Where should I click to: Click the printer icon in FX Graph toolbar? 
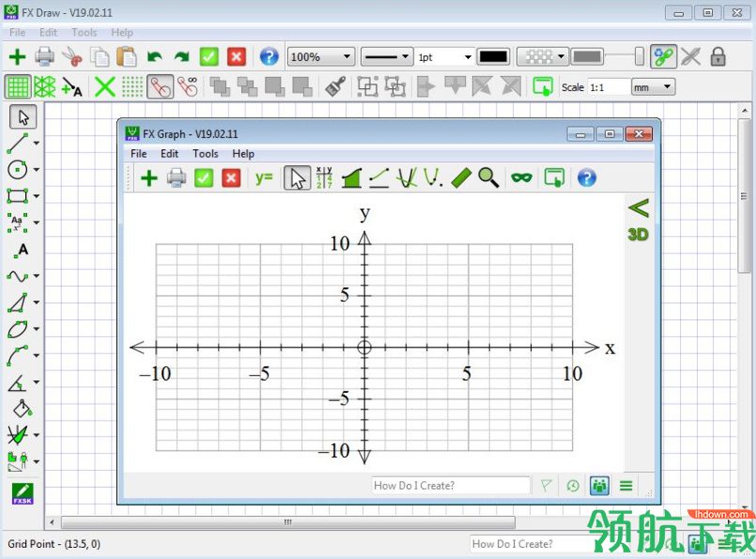[x=177, y=178]
